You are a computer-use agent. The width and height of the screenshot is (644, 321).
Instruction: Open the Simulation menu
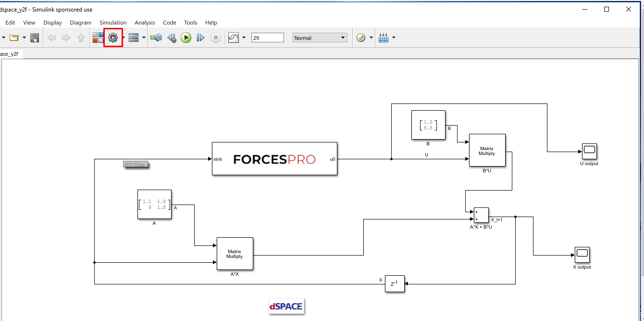tap(113, 23)
